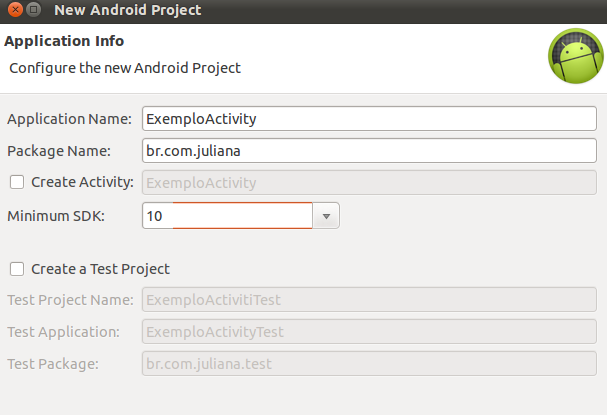Click the Test Project Name field
The width and height of the screenshot is (607, 415).
coord(369,300)
